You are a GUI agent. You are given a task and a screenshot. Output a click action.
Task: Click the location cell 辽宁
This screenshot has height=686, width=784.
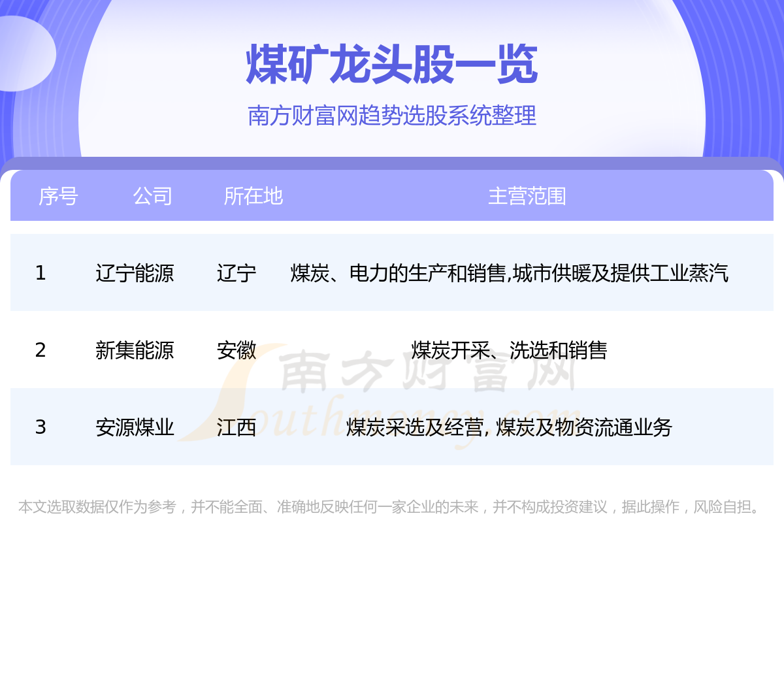pyautogui.click(x=237, y=273)
